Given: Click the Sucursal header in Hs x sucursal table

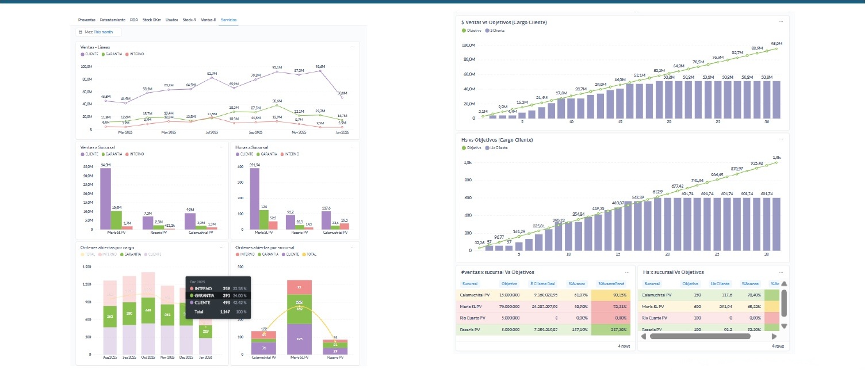Looking at the screenshot, I should 652,283.
